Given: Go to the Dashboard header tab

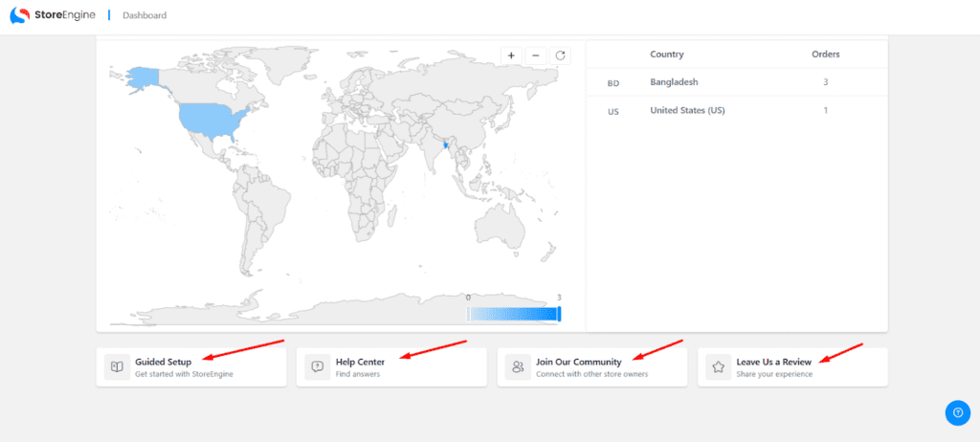Looking at the screenshot, I should coord(145,15).
